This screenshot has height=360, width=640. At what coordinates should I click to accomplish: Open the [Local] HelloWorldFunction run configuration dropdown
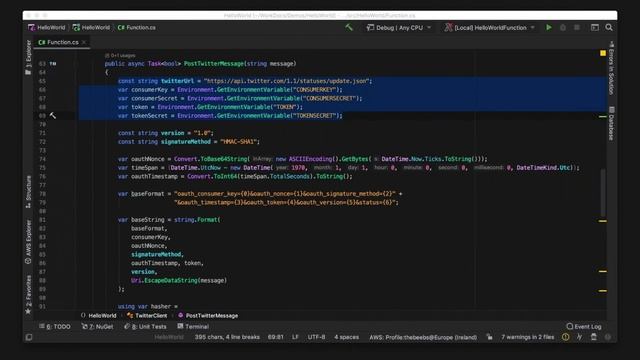[x=489, y=28]
